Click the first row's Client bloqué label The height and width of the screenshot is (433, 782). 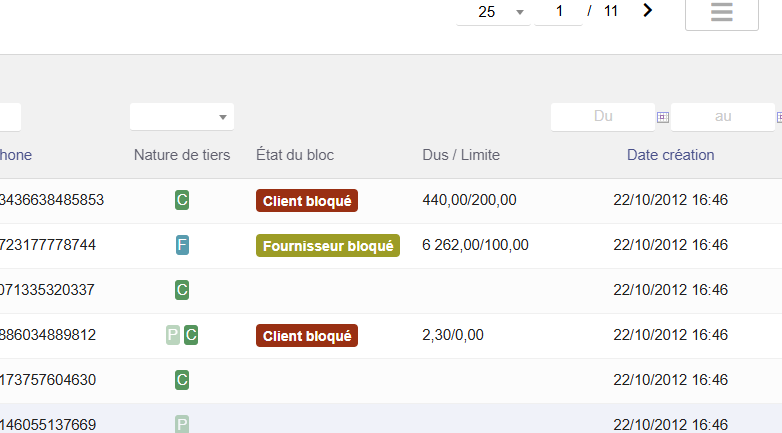click(x=307, y=200)
